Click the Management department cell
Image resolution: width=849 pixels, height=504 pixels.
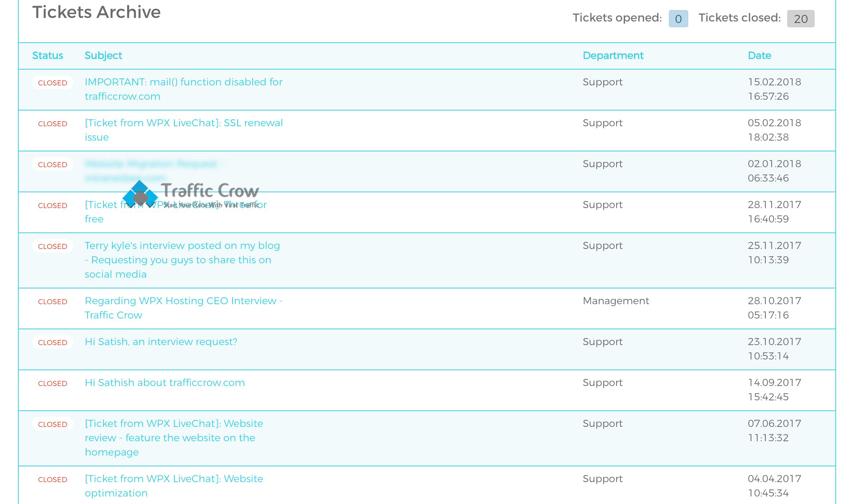point(616,301)
